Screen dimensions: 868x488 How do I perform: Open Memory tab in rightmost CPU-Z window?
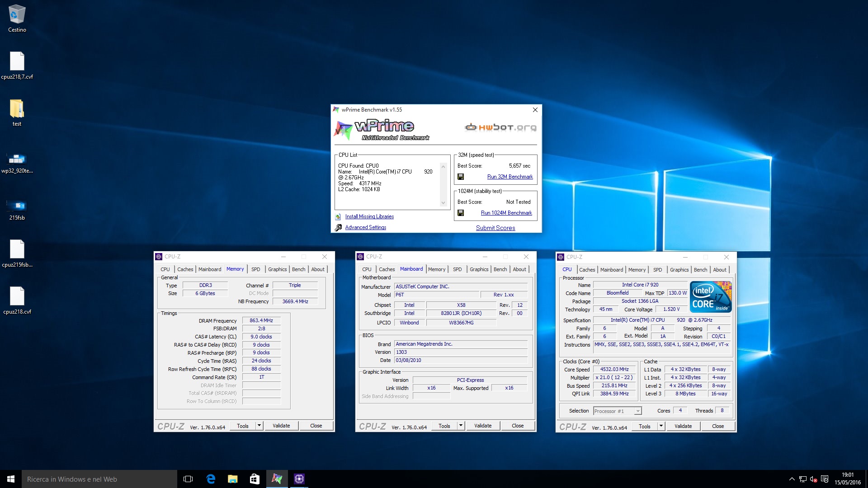point(637,270)
